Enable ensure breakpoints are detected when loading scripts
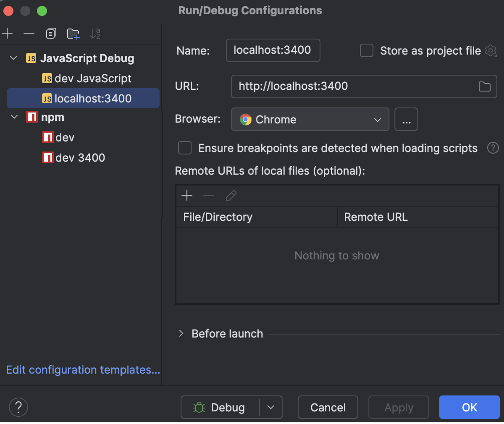Viewport: 504px width, 424px height. point(185,148)
